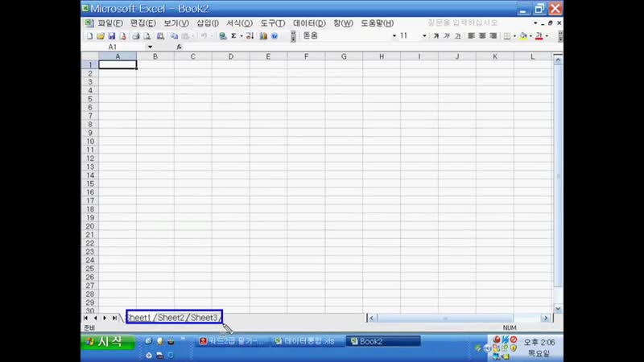Open the Chart Wizard icon
Image resolution: width=644 pixels, height=362 pixels.
point(263,36)
